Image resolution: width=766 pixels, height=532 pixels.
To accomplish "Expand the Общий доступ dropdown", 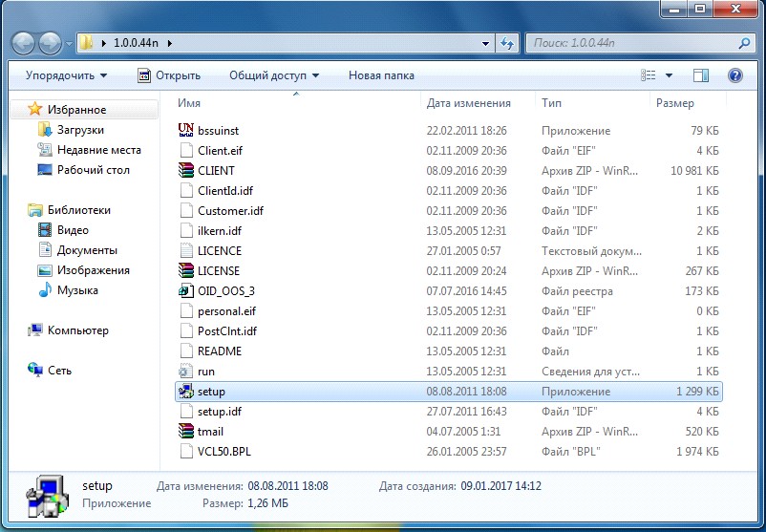I will click(274, 75).
